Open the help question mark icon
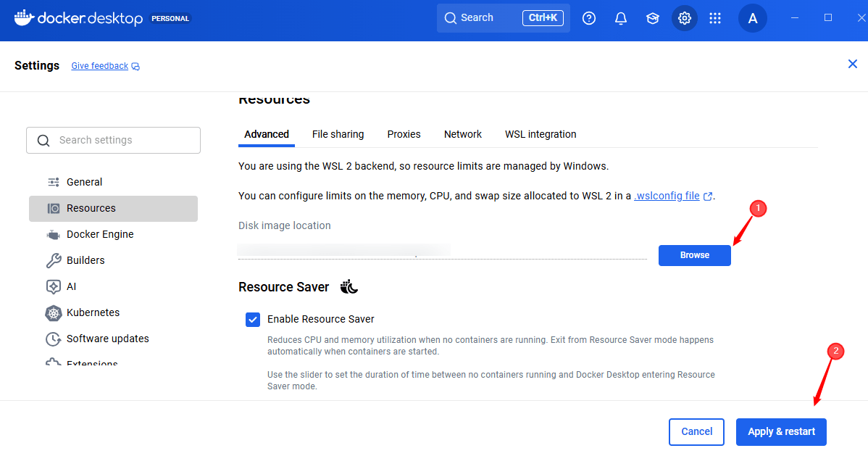The image size is (868, 456). pyautogui.click(x=589, y=18)
